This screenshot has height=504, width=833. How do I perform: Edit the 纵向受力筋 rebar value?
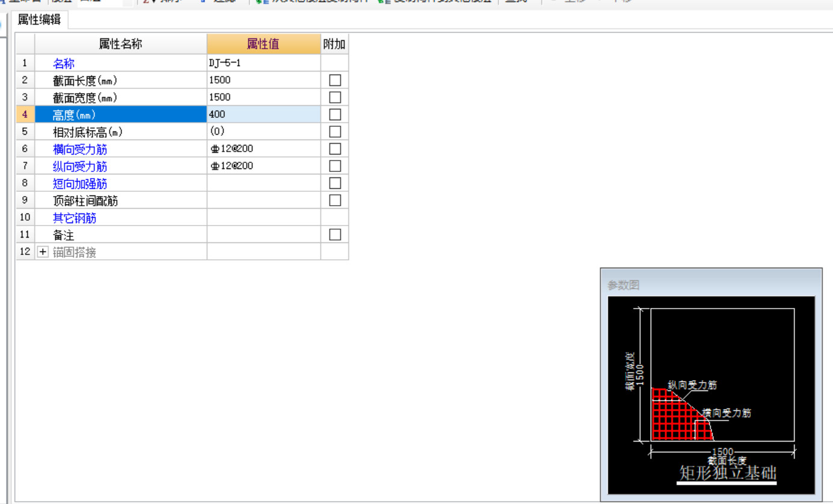pyautogui.click(x=263, y=166)
